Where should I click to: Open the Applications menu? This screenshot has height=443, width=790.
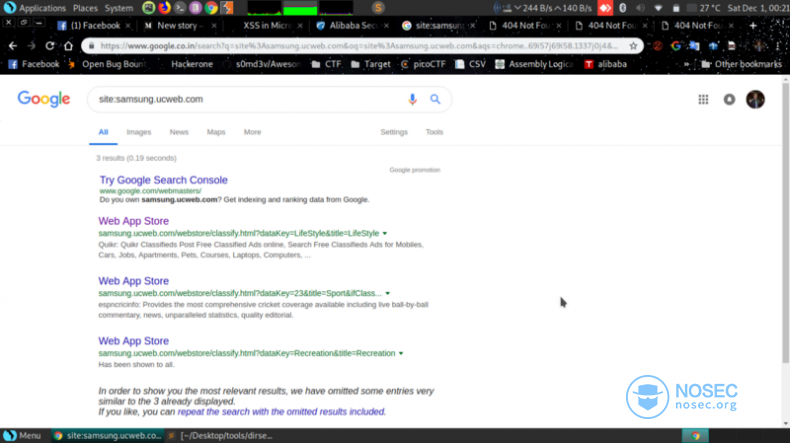click(x=42, y=8)
